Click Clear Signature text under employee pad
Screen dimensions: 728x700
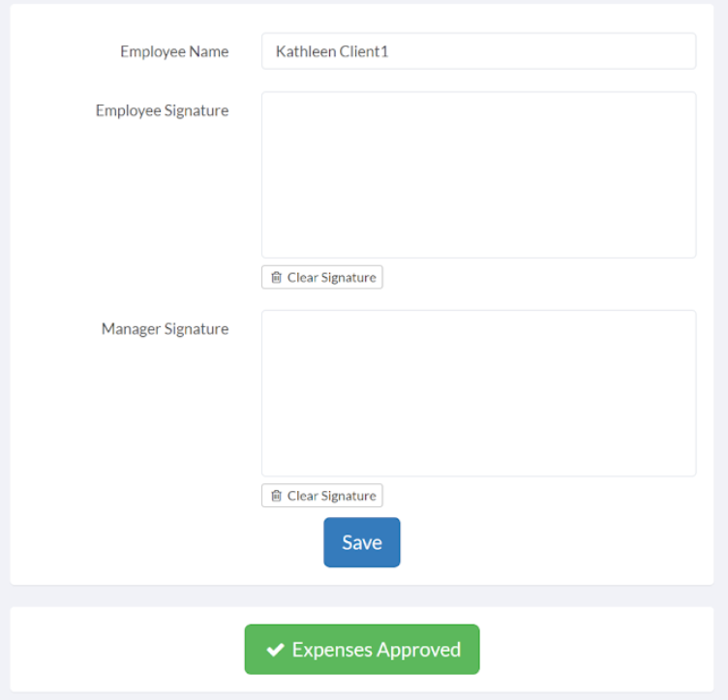(x=331, y=278)
